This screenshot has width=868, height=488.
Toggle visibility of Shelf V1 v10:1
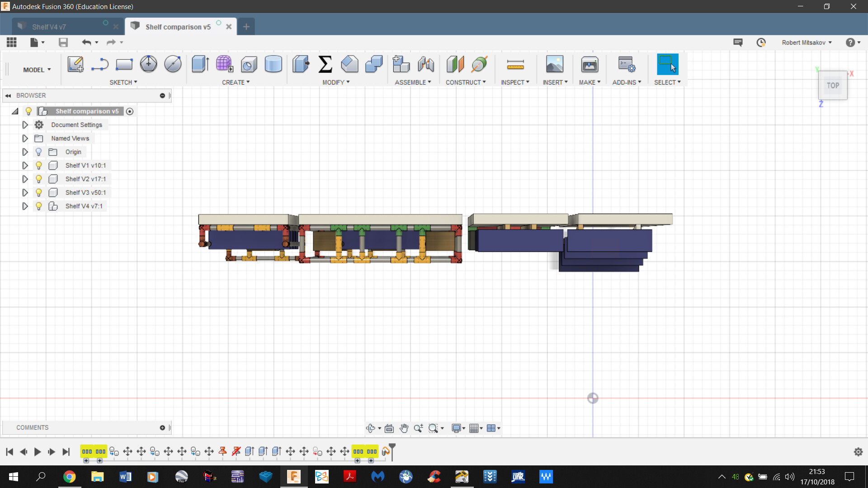coord(39,165)
